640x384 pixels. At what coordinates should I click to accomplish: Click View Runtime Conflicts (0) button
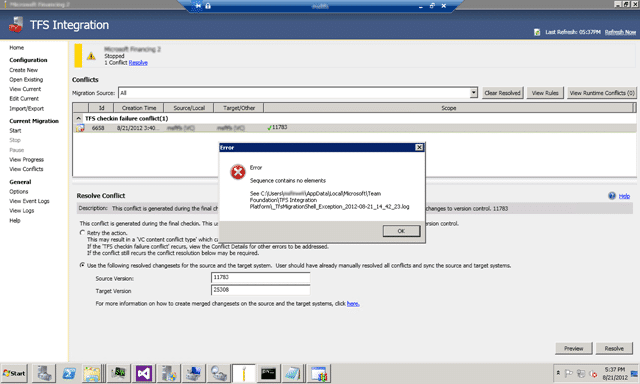602,93
